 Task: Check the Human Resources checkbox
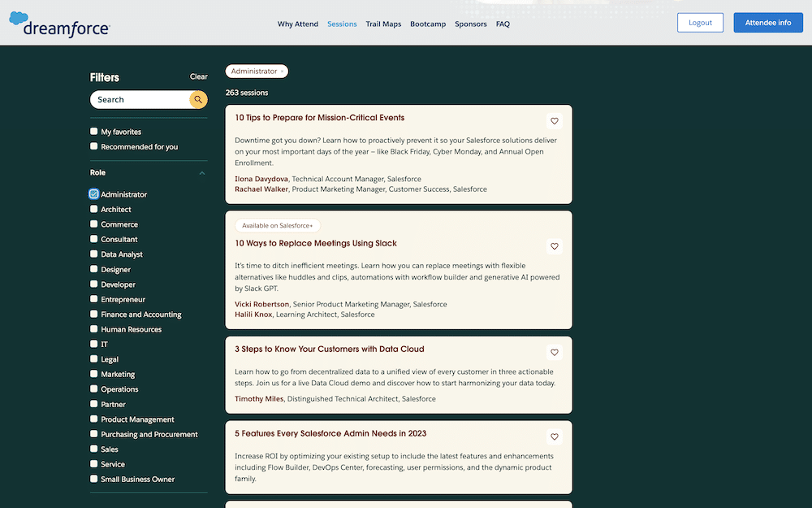pyautogui.click(x=93, y=328)
